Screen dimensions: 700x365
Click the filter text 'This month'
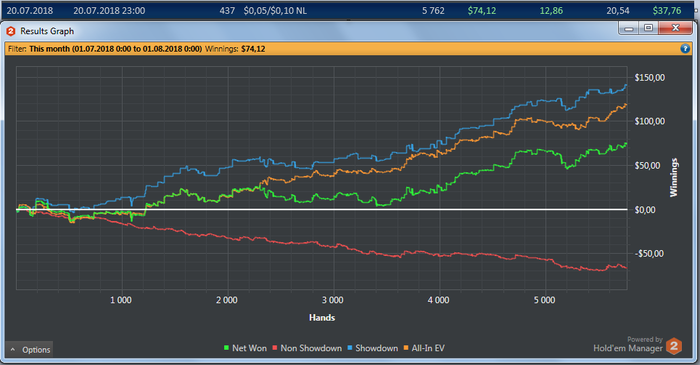pos(50,49)
